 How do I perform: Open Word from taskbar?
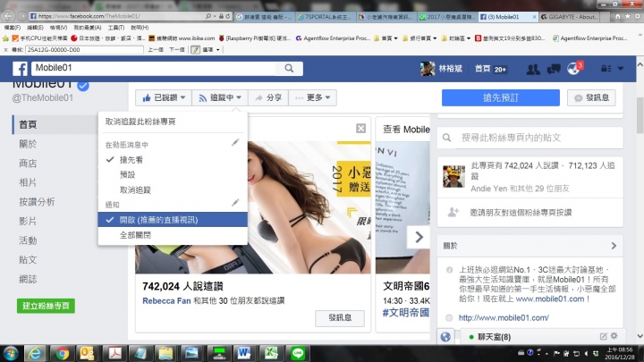pos(244,353)
